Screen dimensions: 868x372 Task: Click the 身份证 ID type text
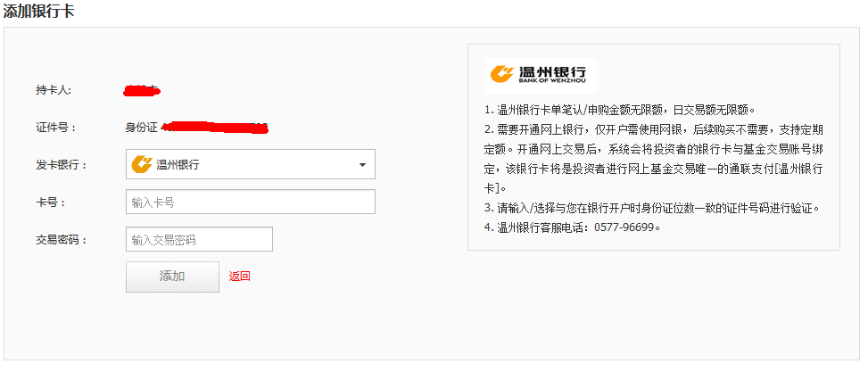[141, 128]
